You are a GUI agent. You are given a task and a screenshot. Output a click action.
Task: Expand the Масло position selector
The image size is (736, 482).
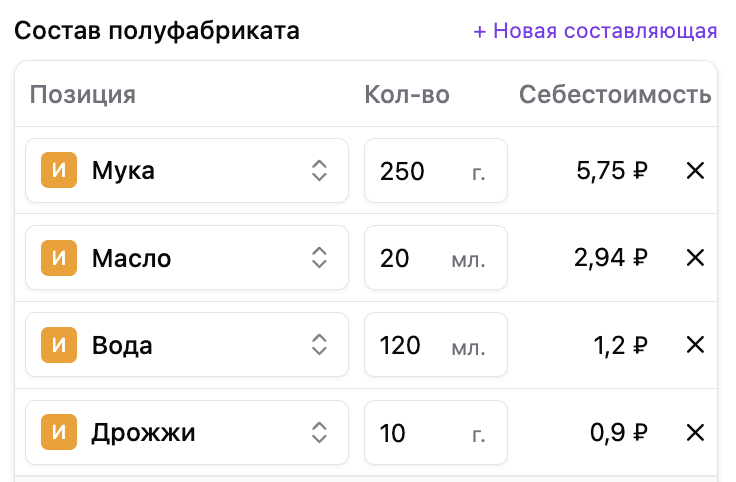point(319,258)
